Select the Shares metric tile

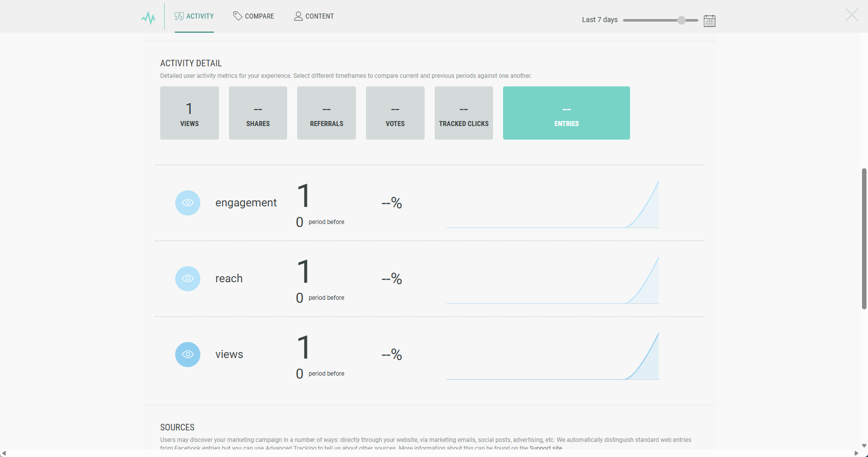tap(258, 113)
